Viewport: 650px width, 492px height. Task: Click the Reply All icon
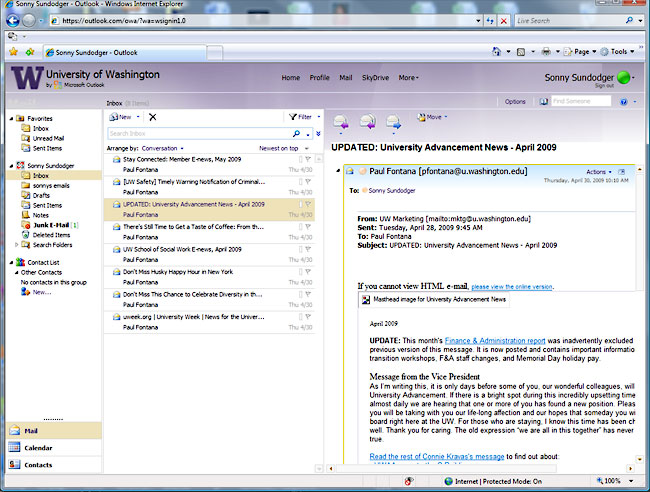[x=367, y=122]
